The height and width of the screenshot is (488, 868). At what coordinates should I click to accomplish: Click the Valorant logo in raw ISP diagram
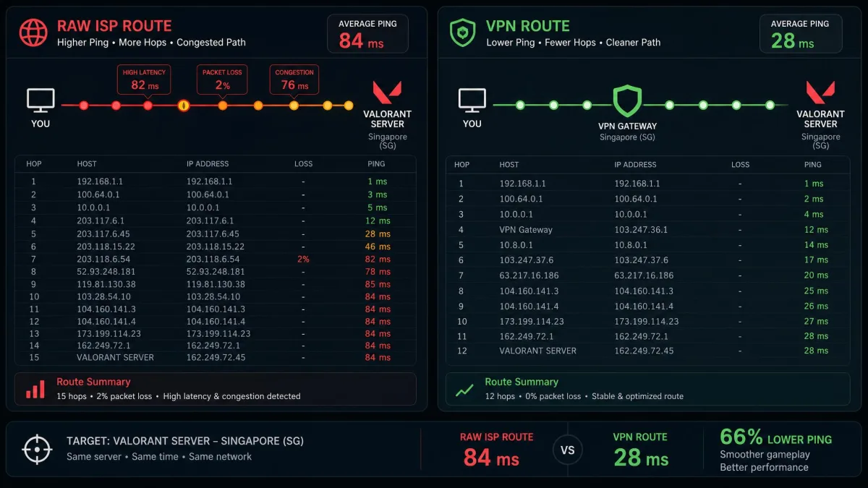click(387, 93)
